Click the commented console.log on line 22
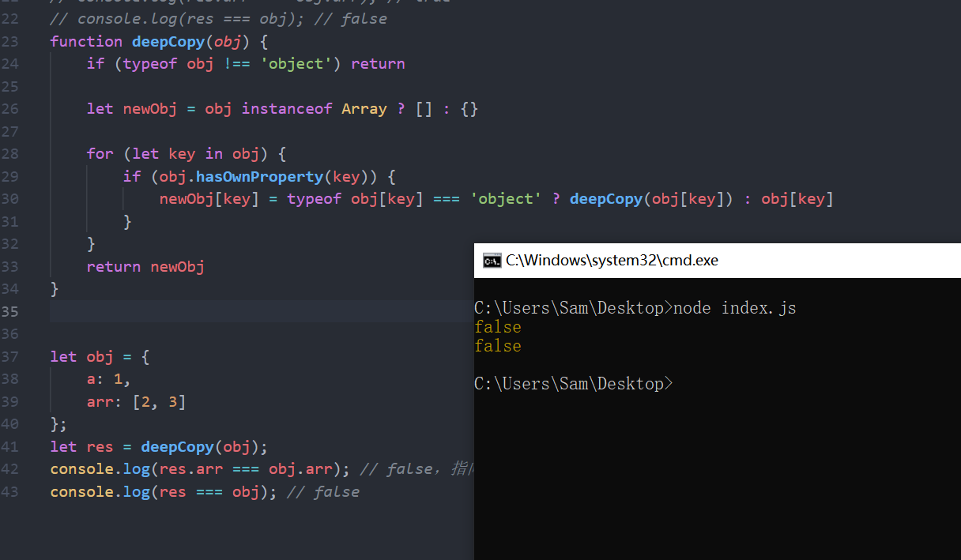Screen dimensions: 961x560 [x=218, y=18]
